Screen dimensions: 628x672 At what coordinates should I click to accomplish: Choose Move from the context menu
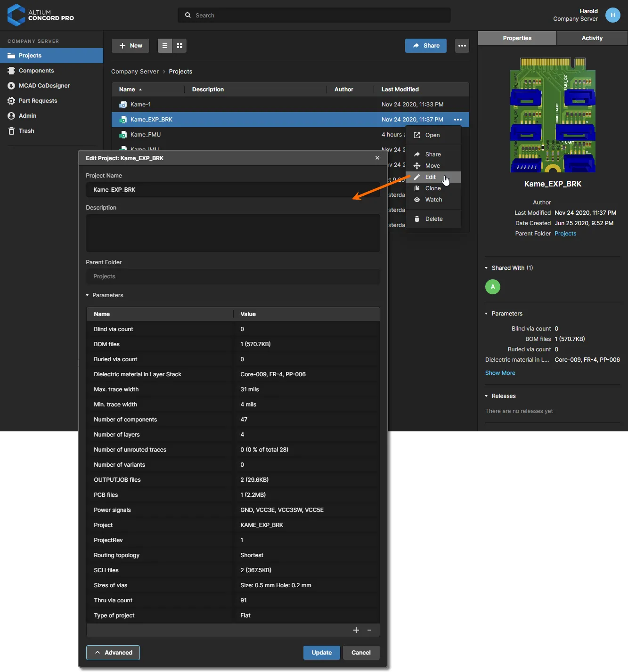coord(433,166)
